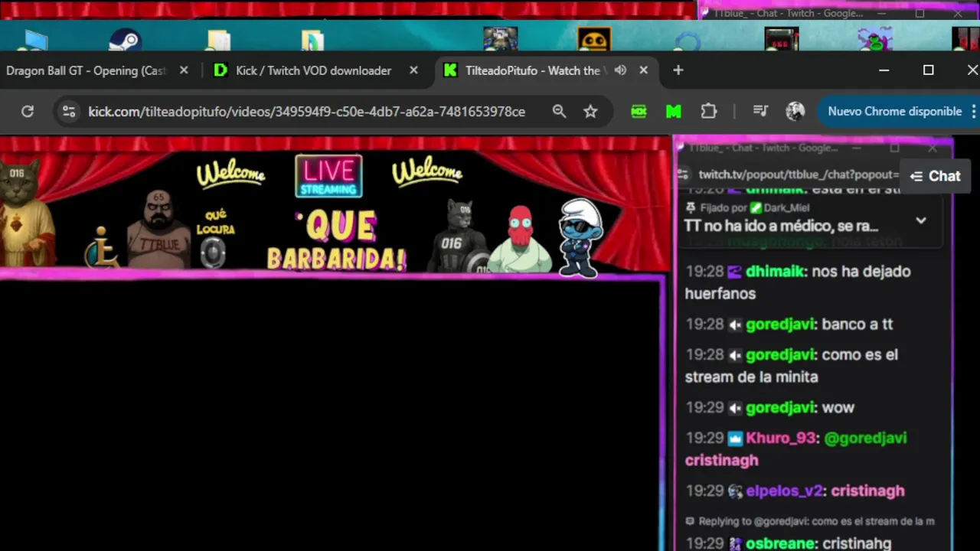The image size is (980, 551).
Task: Click goredjavi's badge beside 'wow'
Action: tap(735, 408)
